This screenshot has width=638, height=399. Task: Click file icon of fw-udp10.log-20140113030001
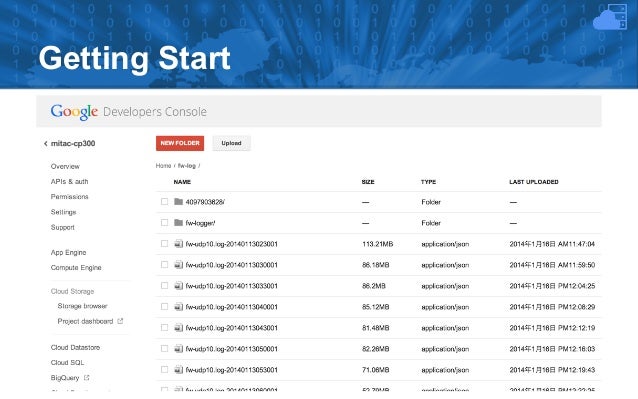click(x=178, y=265)
